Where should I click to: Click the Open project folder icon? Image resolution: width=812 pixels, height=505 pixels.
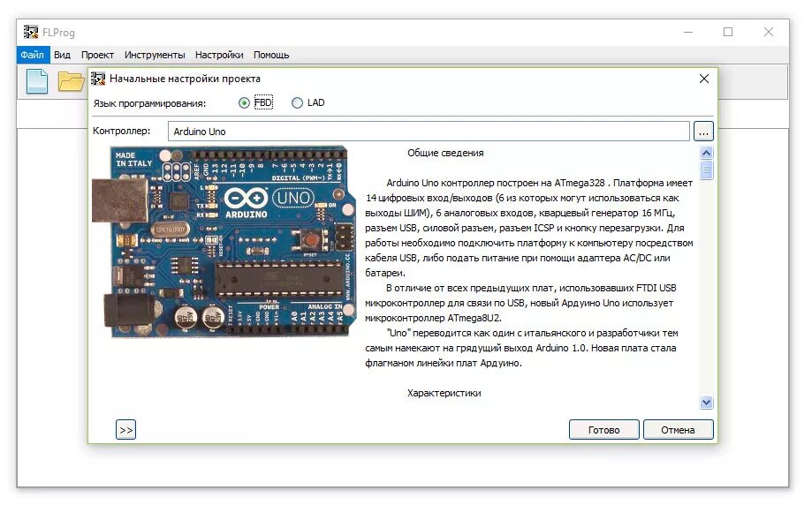click(x=71, y=82)
